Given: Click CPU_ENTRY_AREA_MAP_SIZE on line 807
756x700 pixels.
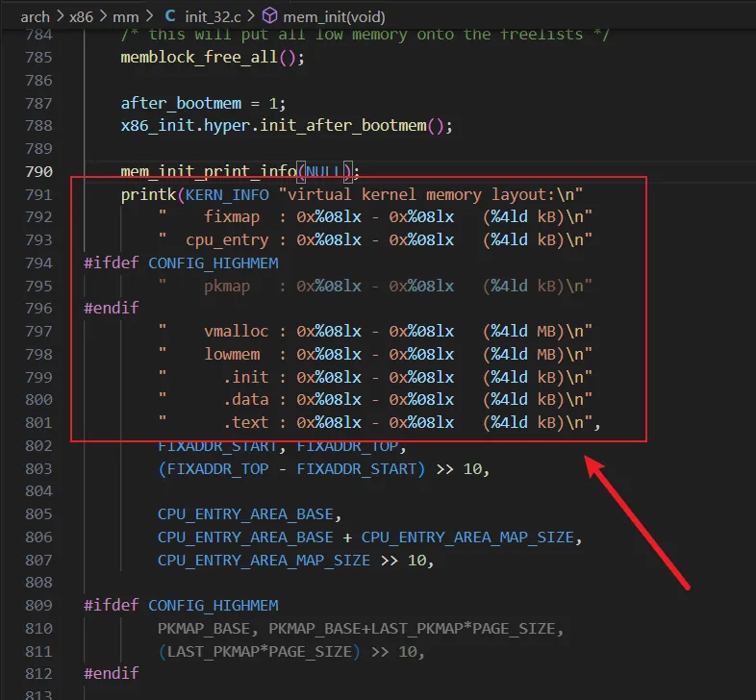Looking at the screenshot, I should pos(264,560).
